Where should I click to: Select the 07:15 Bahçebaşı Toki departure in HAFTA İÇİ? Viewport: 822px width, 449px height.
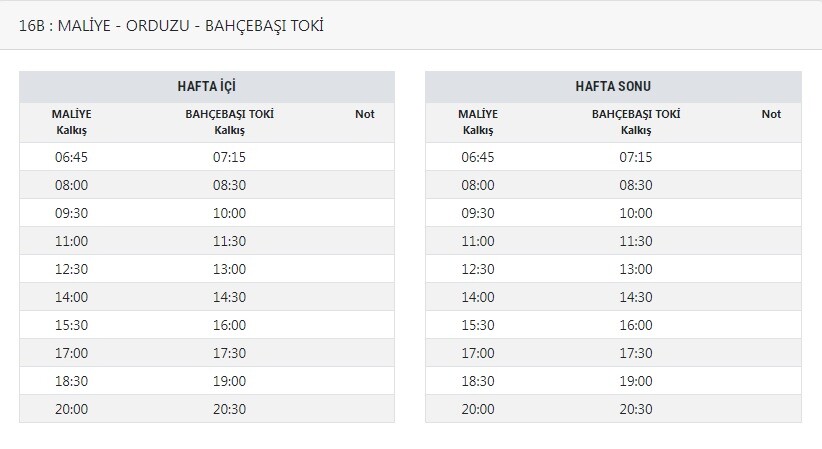229,157
